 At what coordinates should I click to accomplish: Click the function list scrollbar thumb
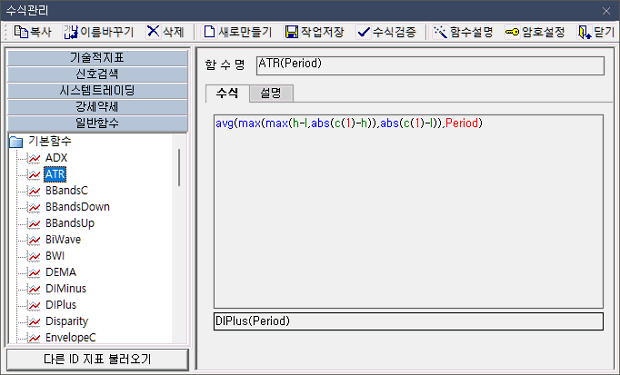(179, 167)
